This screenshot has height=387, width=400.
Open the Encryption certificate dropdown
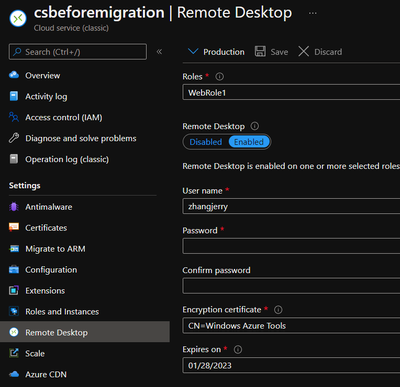pos(291,326)
